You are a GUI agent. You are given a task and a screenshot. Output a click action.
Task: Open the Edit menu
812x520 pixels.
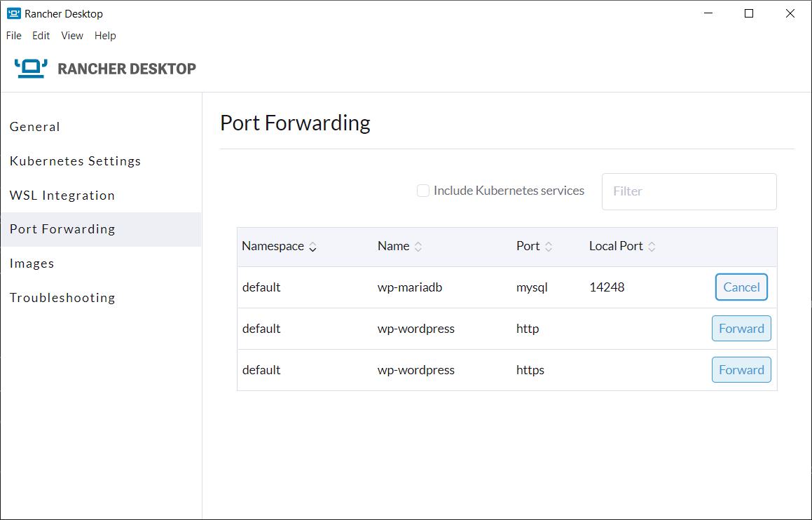(41, 36)
